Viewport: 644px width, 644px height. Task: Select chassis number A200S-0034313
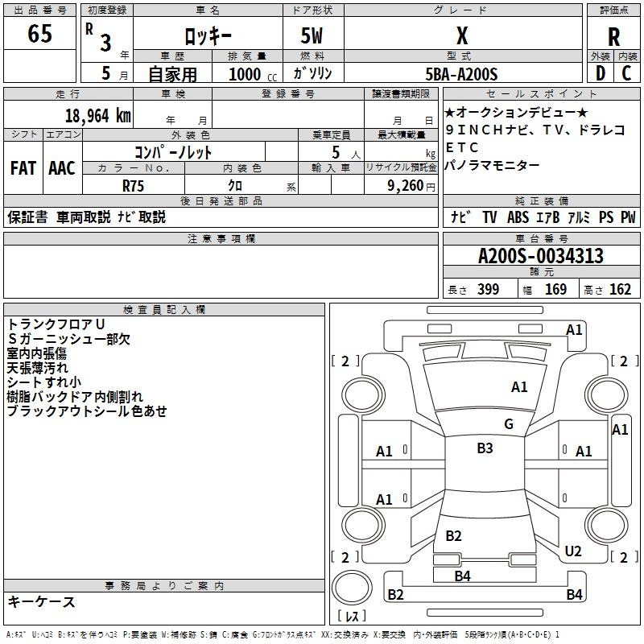pyautogui.click(x=540, y=257)
